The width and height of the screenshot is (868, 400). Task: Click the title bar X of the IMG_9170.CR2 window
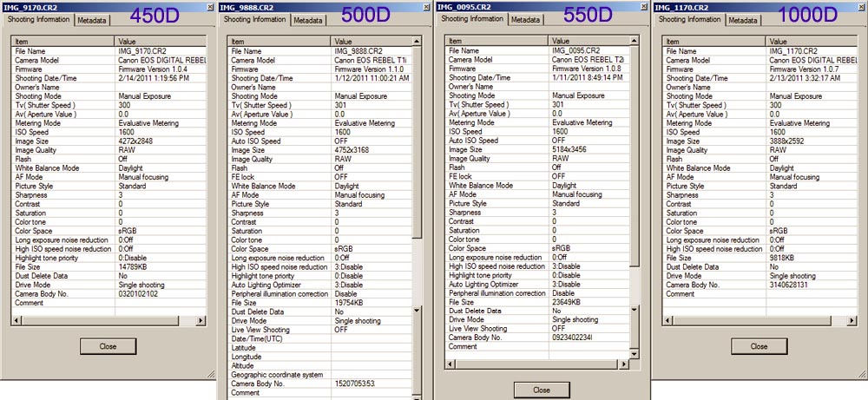(210, 7)
